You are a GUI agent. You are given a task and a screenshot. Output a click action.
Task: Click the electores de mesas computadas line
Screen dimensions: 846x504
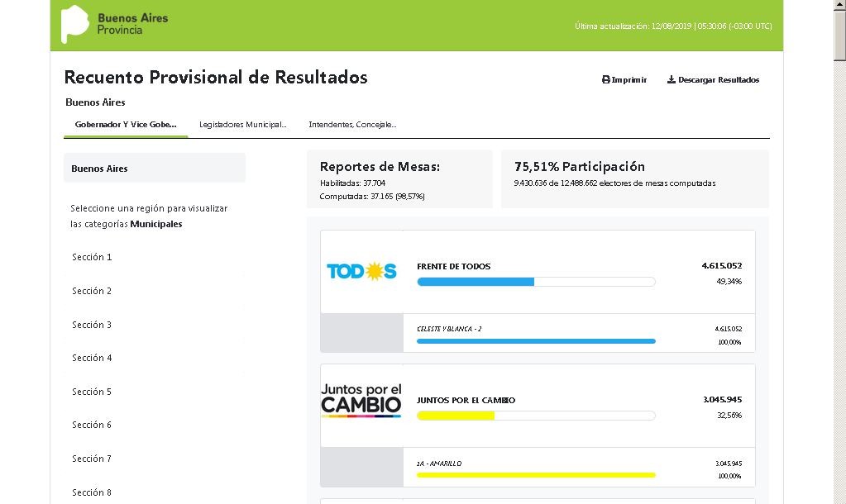click(x=615, y=183)
